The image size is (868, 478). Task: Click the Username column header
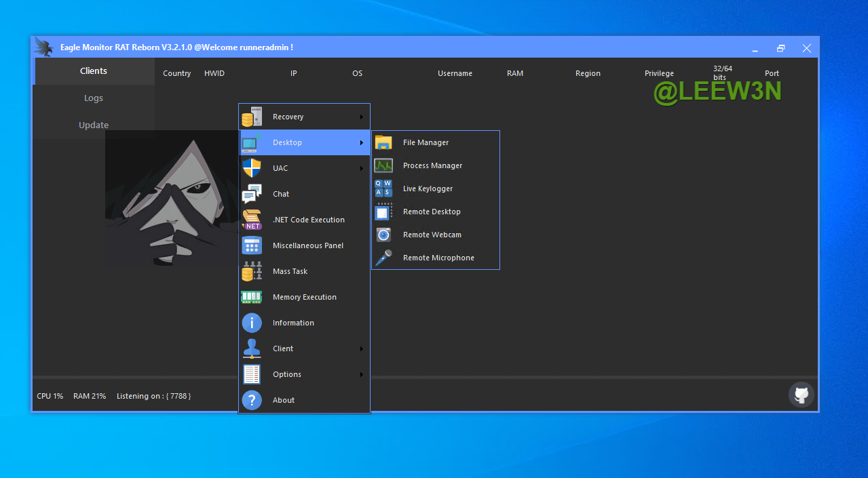(x=455, y=73)
